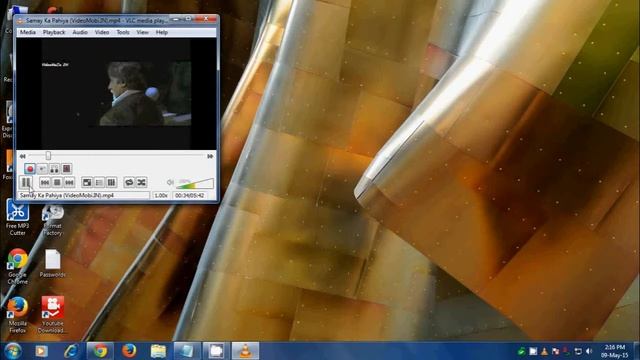This screenshot has width=640, height=360.
Task: Toggle shuffle random playback
Action: click(x=142, y=182)
